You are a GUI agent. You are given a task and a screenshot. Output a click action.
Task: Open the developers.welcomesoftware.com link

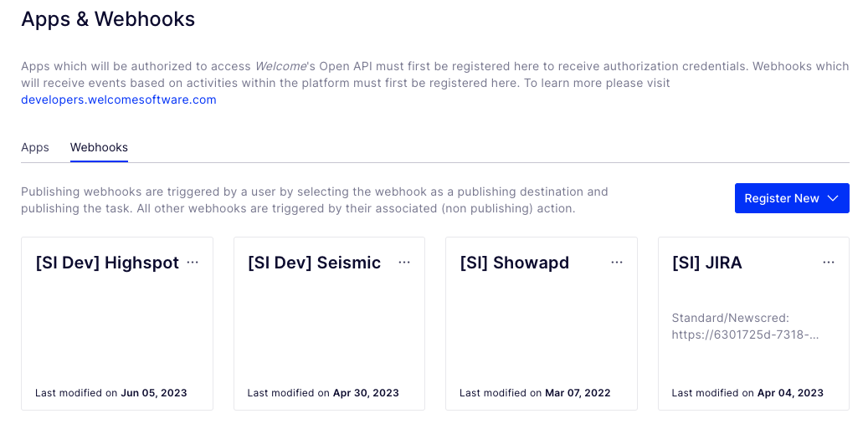click(x=119, y=100)
